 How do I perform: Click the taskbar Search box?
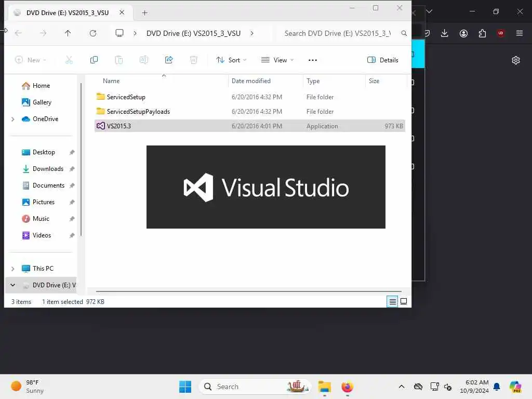[255, 387]
